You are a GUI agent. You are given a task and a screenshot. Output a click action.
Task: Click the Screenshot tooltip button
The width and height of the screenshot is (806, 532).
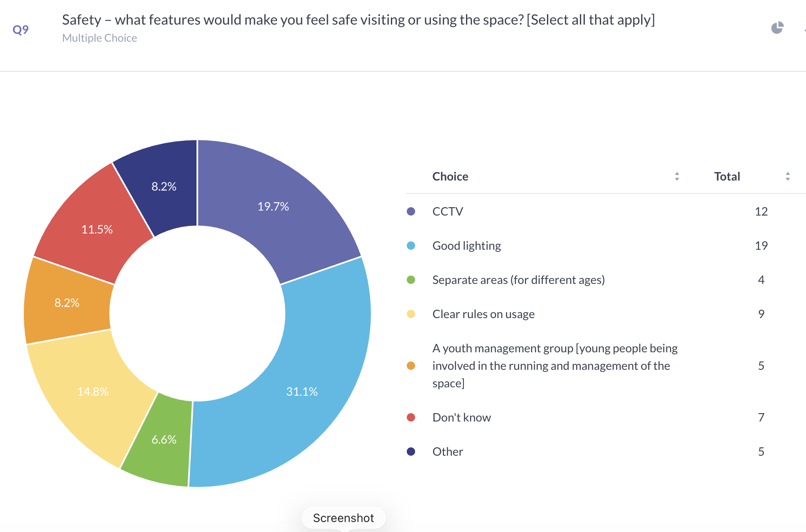click(343, 518)
